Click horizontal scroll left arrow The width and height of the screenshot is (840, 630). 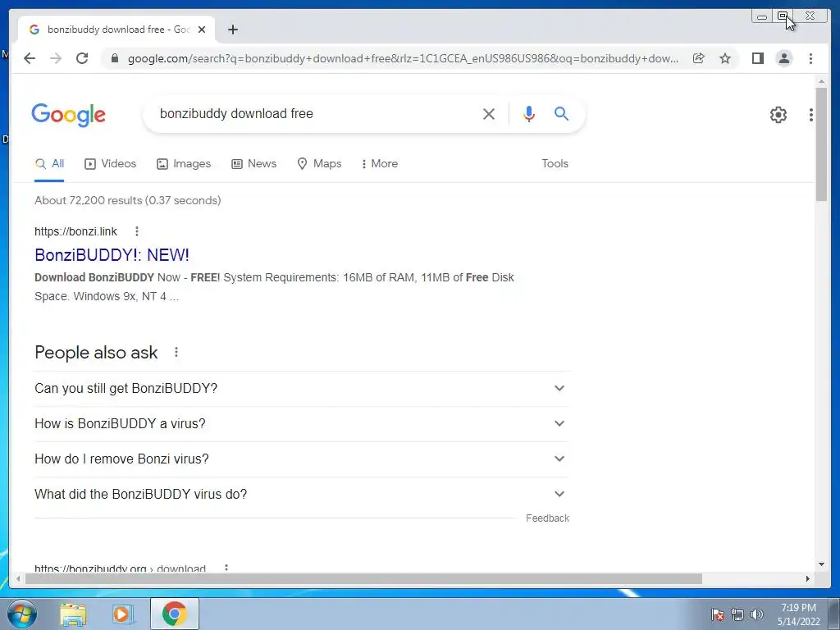click(x=18, y=578)
